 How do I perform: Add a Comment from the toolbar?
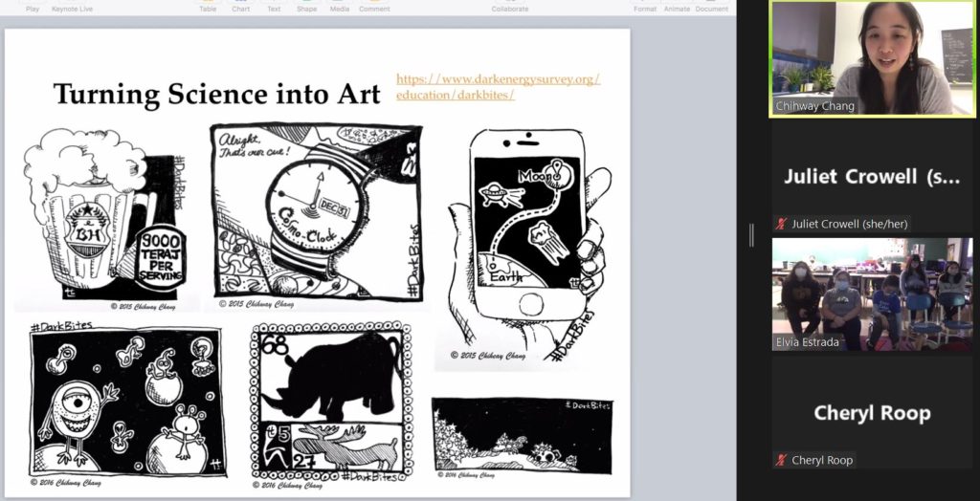click(x=374, y=8)
